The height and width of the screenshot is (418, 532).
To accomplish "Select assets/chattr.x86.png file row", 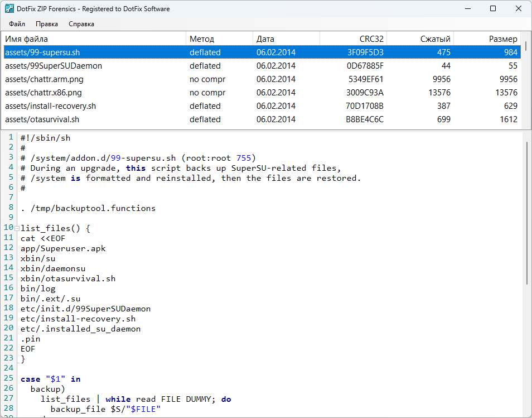I will pyautogui.click(x=262, y=92).
